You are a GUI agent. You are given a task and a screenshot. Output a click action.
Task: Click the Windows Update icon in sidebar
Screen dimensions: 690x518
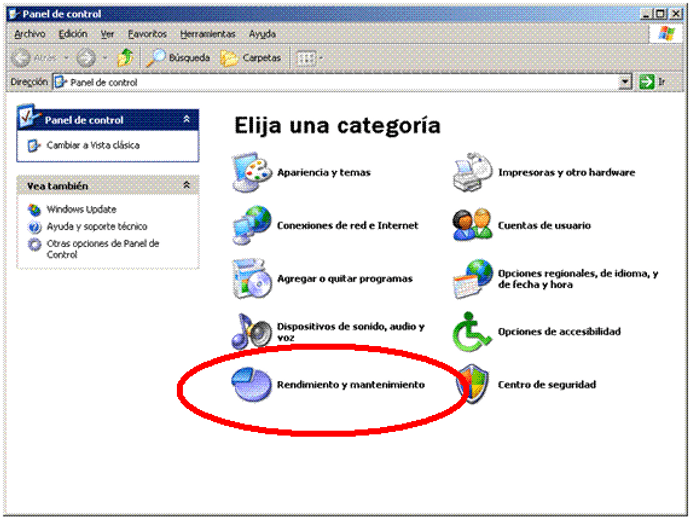tap(34, 209)
